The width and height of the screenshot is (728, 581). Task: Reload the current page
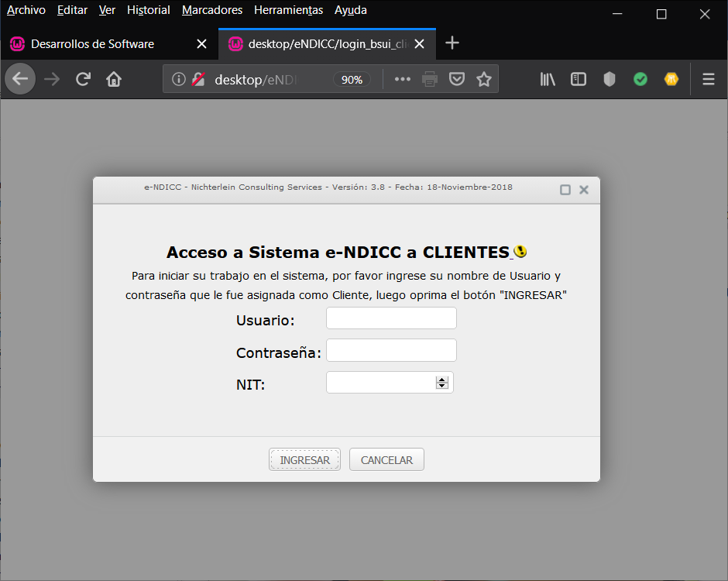tap(83, 79)
